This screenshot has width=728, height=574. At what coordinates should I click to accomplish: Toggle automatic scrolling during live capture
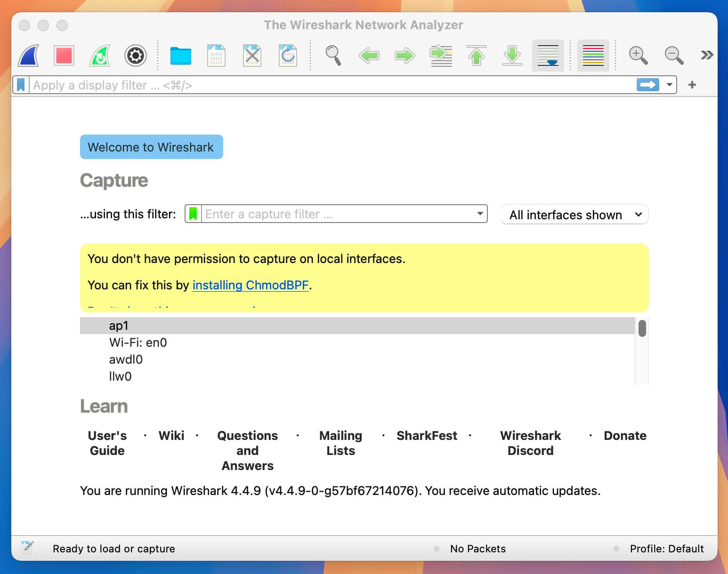[548, 55]
